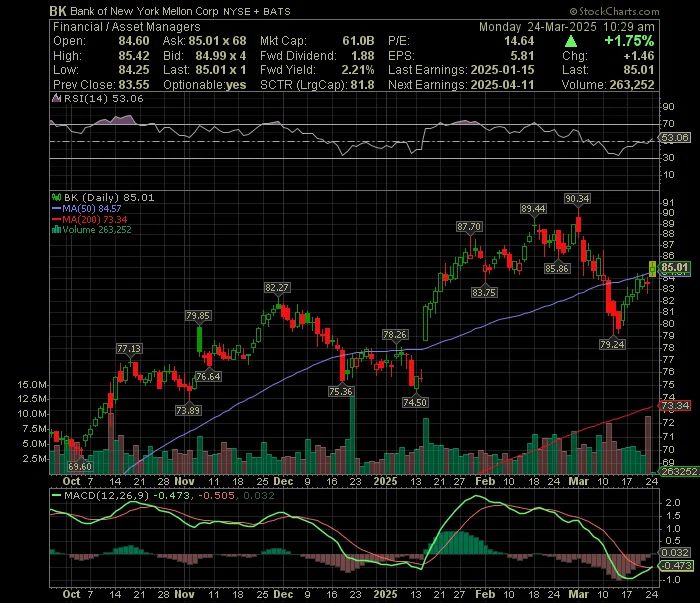Click the 0.032 MACD histogram axis tag
700x603 pixels.
(675, 553)
